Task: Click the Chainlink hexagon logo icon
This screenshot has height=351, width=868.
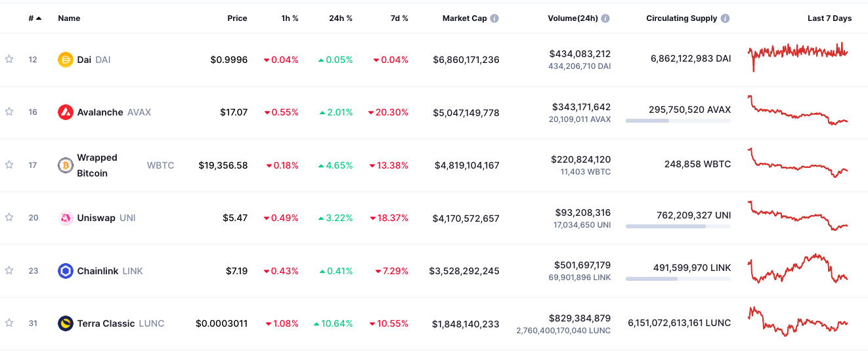Action: point(66,271)
